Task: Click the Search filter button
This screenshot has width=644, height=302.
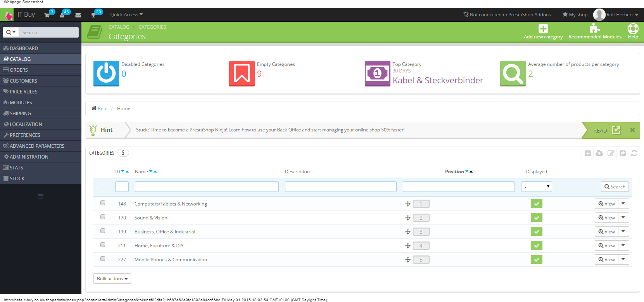Action: coord(615,186)
